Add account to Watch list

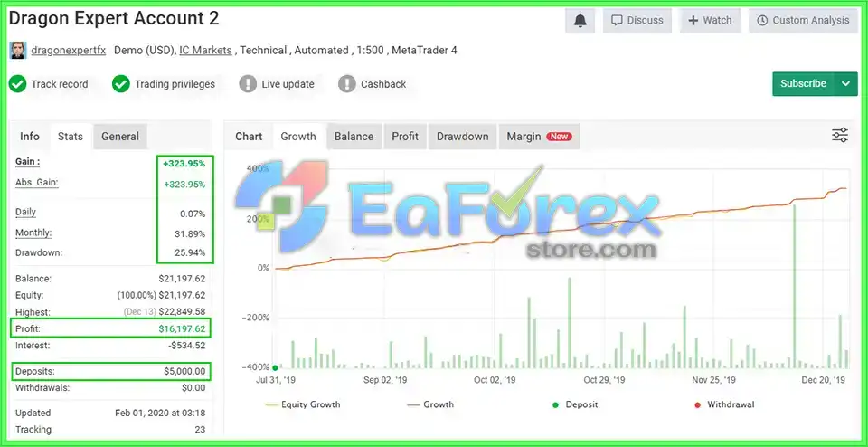[x=711, y=21]
